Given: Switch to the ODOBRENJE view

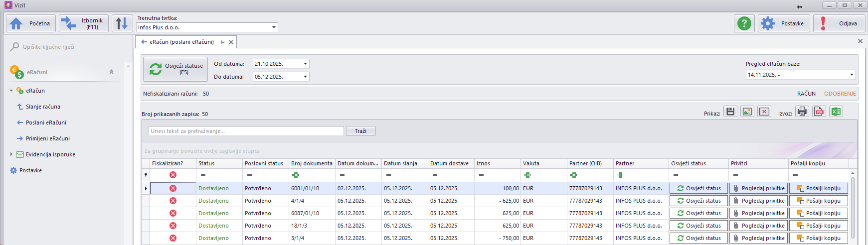Looking at the screenshot, I should point(840,94).
